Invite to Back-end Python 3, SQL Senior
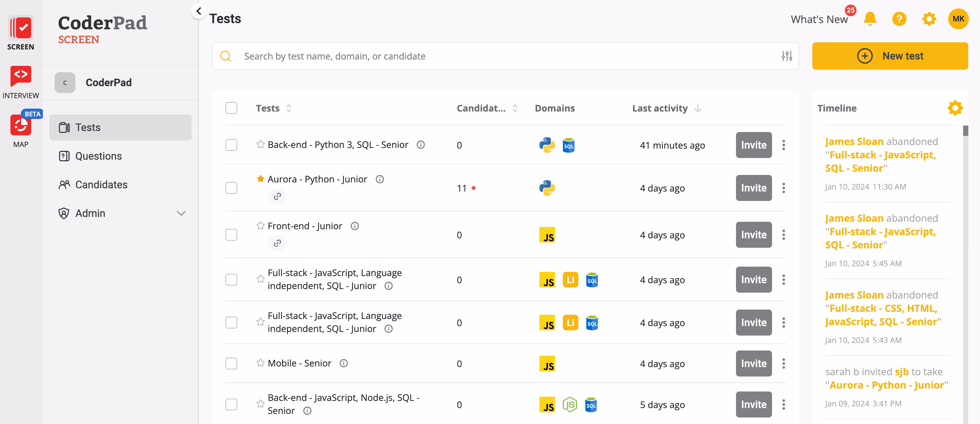Screen dimensions: 980x424 tap(754, 145)
